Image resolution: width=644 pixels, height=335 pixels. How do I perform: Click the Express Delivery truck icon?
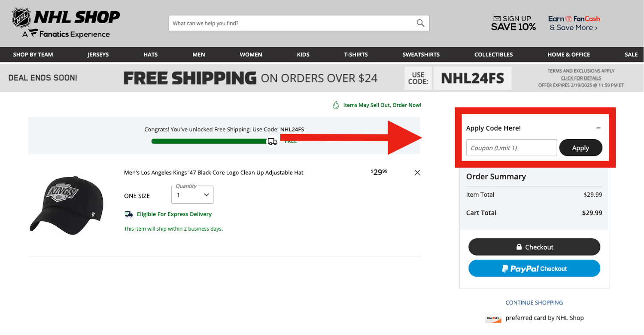pyautogui.click(x=129, y=214)
